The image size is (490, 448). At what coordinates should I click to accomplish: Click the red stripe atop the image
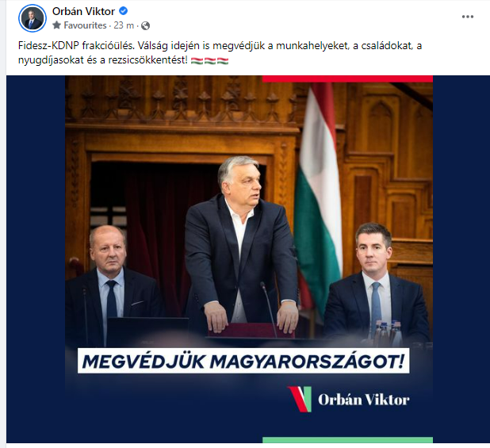347,78
